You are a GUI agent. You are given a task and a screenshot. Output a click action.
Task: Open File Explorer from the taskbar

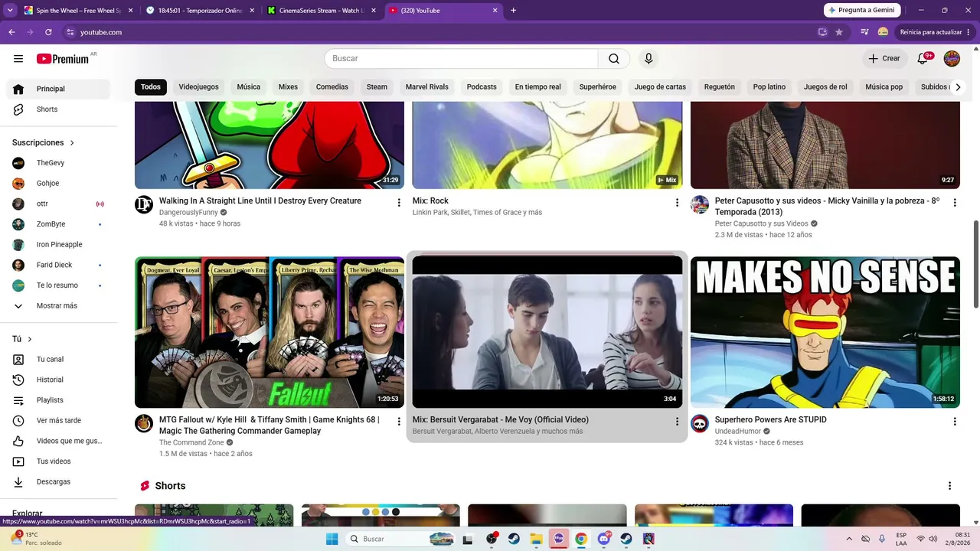click(x=536, y=539)
